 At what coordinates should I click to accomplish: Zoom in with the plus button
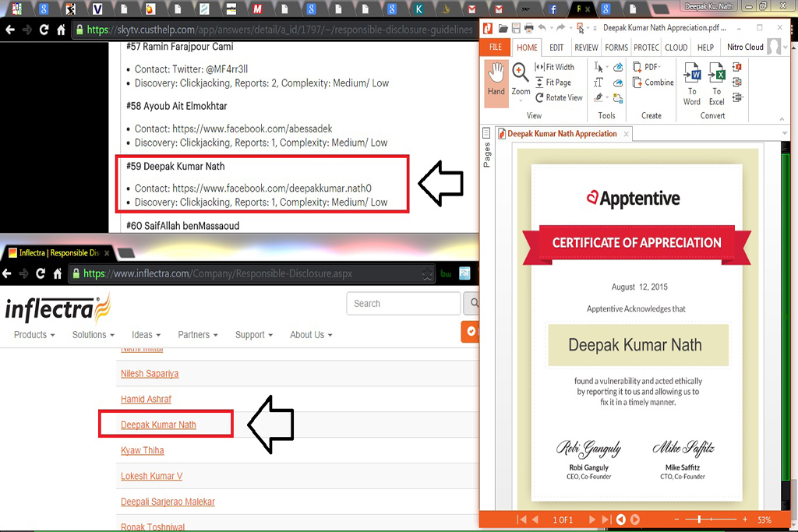tap(745, 520)
